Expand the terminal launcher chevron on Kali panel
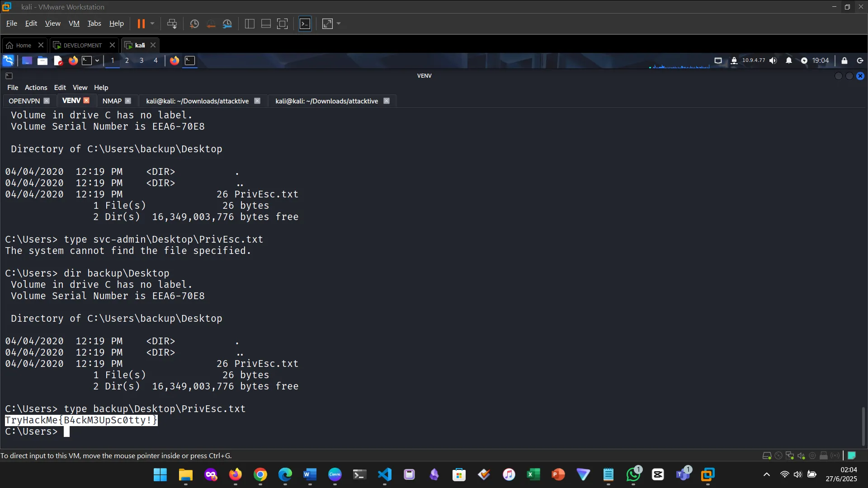The image size is (868, 488). (96, 60)
